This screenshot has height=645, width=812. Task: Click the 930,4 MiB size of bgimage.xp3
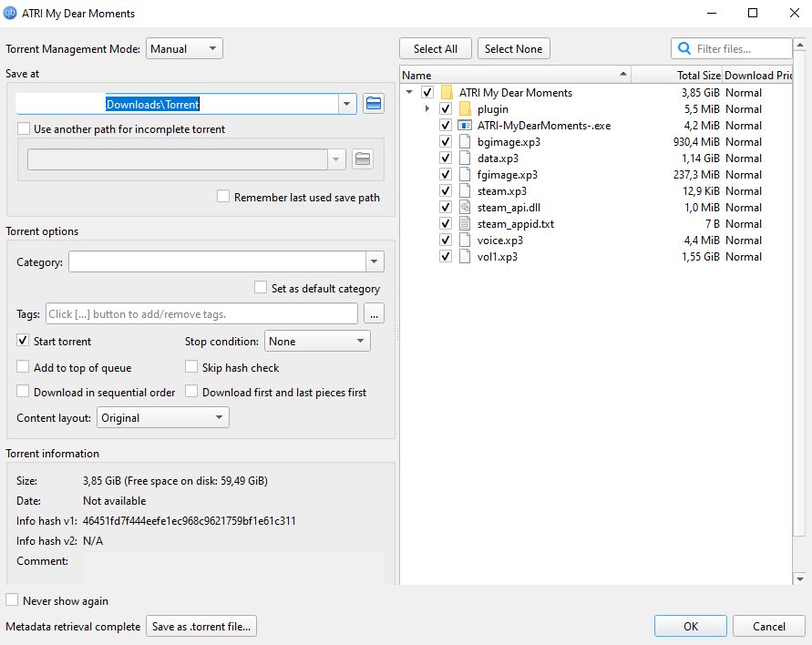point(696,142)
